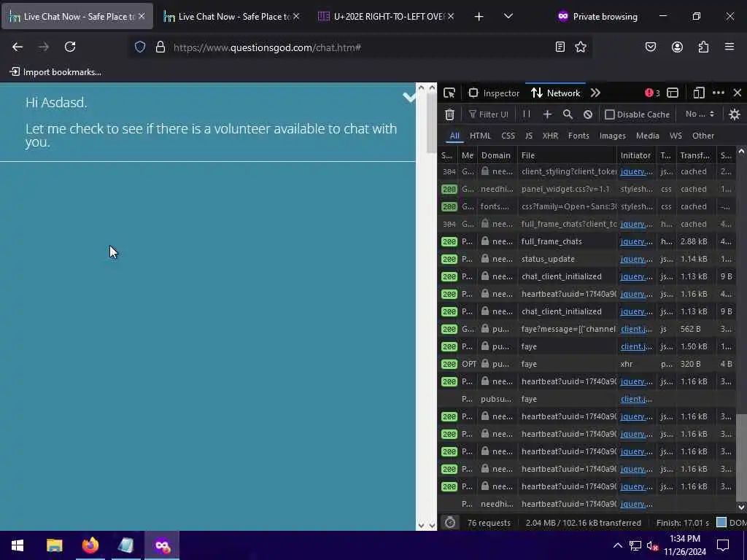
Task: Select the first chat_client_initialized request
Action: [x=587, y=276]
